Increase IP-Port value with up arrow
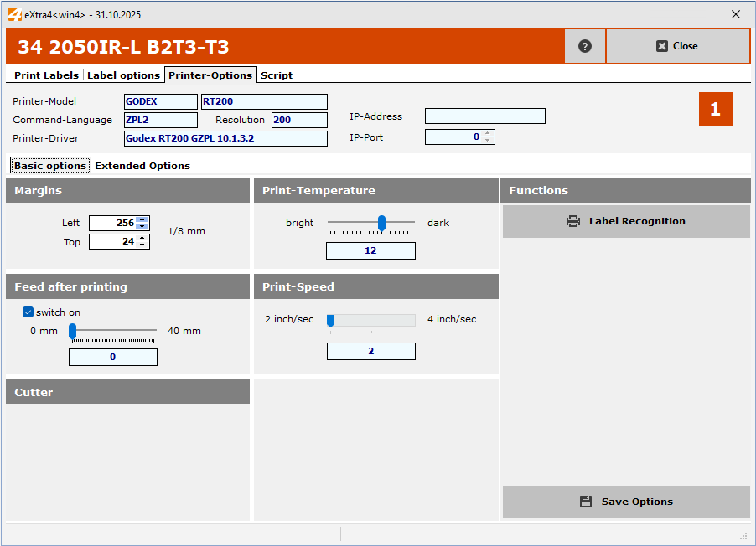The image size is (756, 546). [488, 133]
